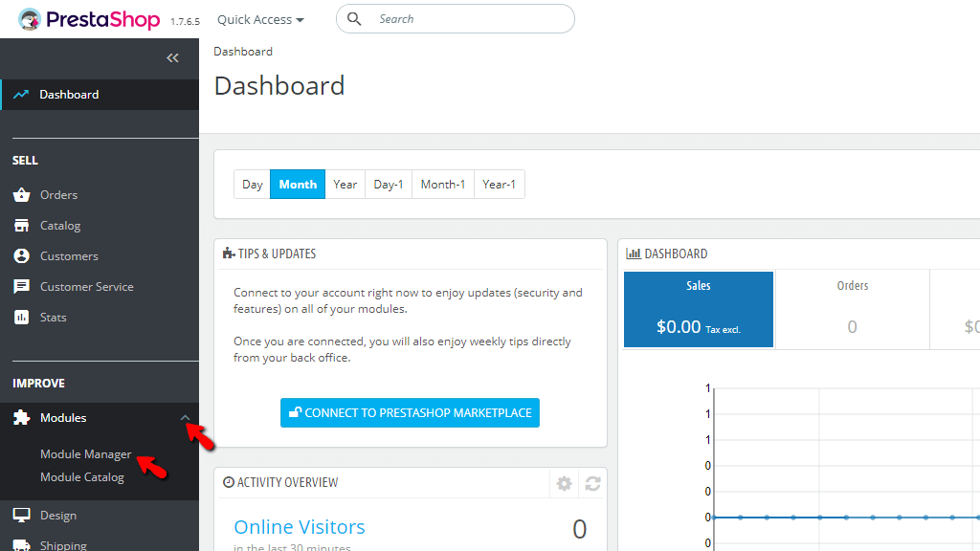Screen dimensions: 980x551
Task: Open Dashboard in the sidebar
Action: click(x=100, y=95)
